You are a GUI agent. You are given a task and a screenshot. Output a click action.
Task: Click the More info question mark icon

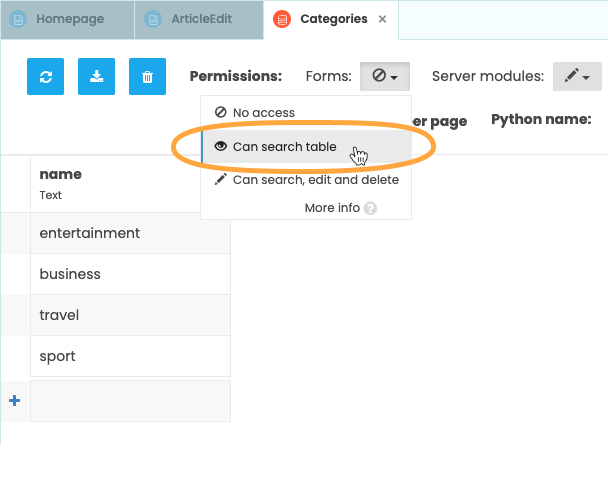click(x=370, y=208)
